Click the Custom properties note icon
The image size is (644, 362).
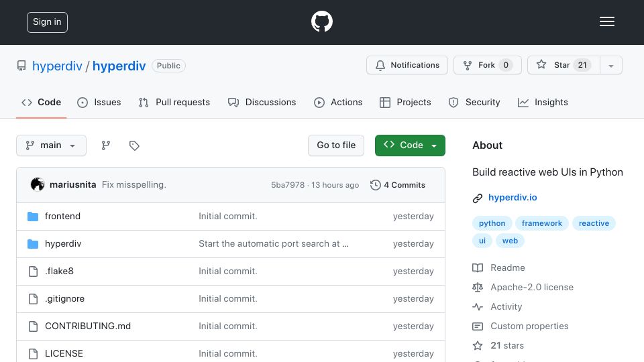pos(478,326)
